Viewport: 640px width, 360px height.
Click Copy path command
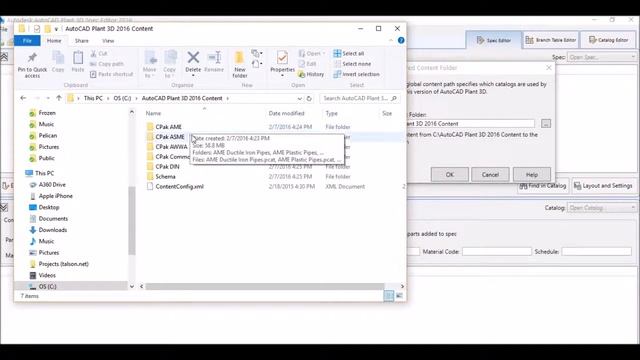tap(107, 64)
